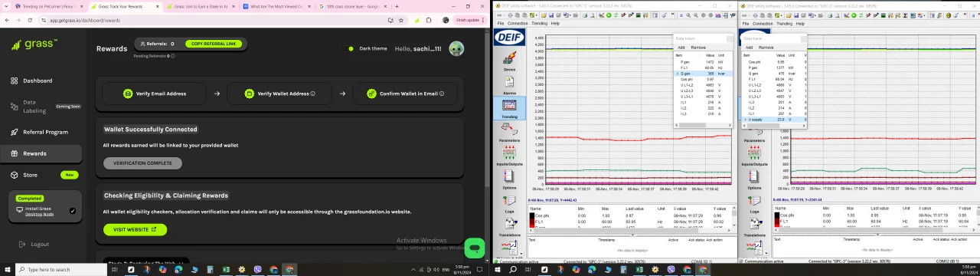
Task: Open Logs in left DEIF window
Action: [509, 203]
